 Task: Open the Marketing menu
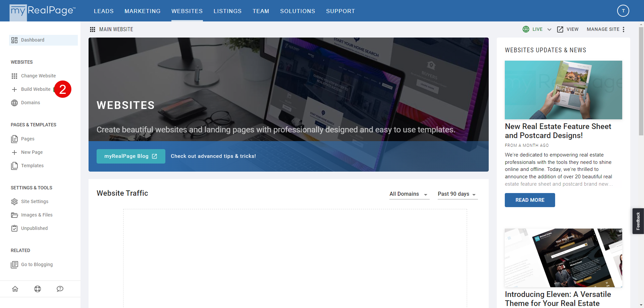point(143,11)
